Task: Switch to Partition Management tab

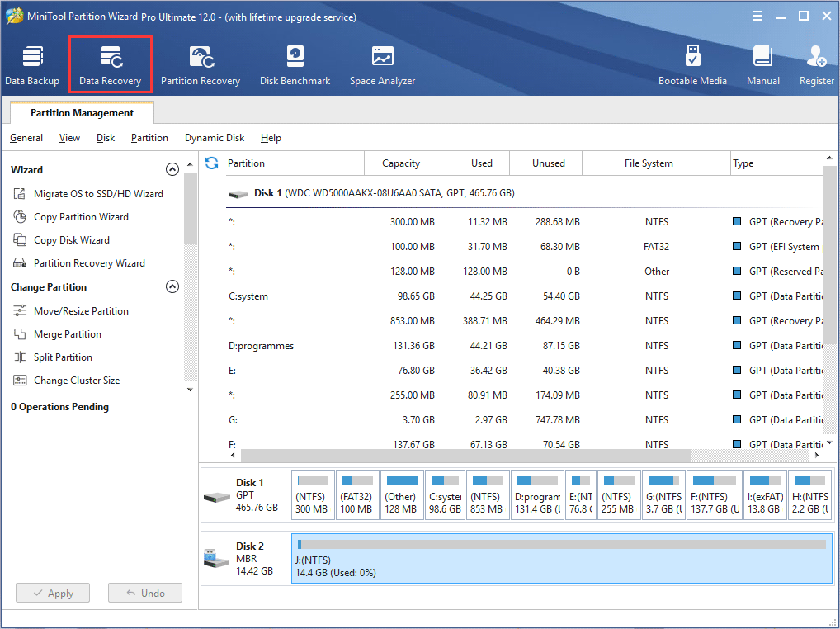Action: pos(82,112)
